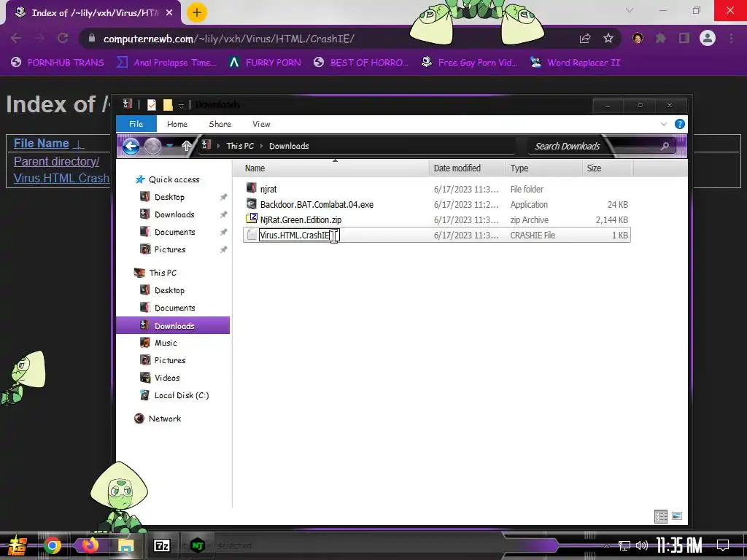This screenshot has height=560, width=747.
Task: Open Downloads under This PC
Action: 173,325
